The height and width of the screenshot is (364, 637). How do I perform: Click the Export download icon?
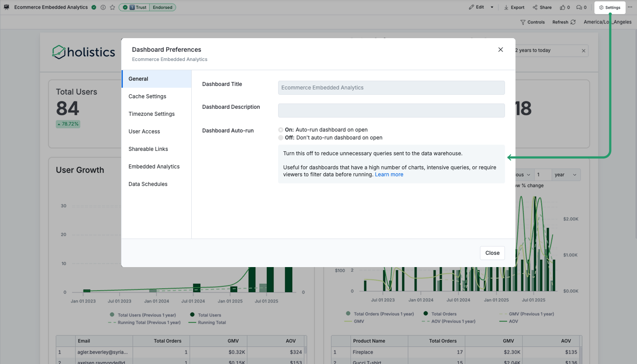[506, 7]
